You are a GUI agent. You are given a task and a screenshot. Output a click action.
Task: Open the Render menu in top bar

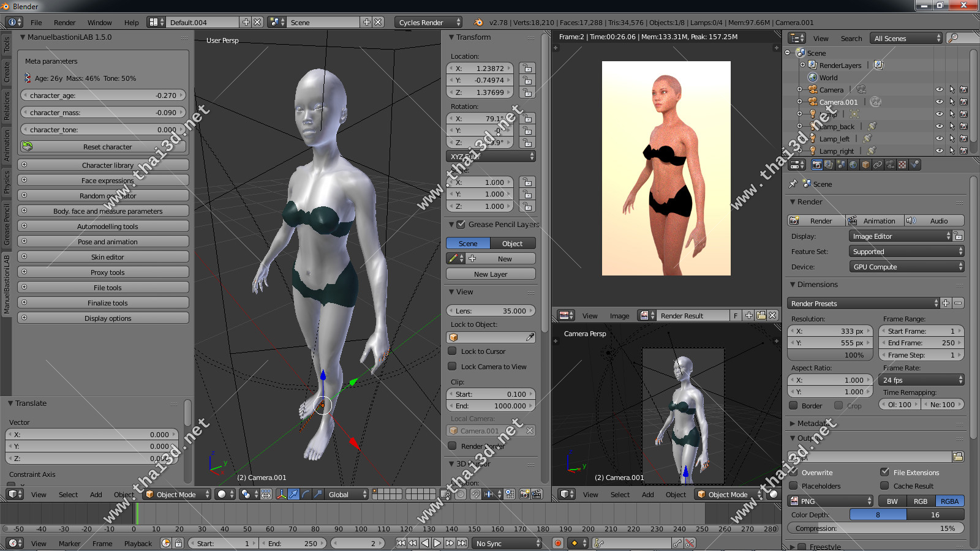tap(64, 23)
